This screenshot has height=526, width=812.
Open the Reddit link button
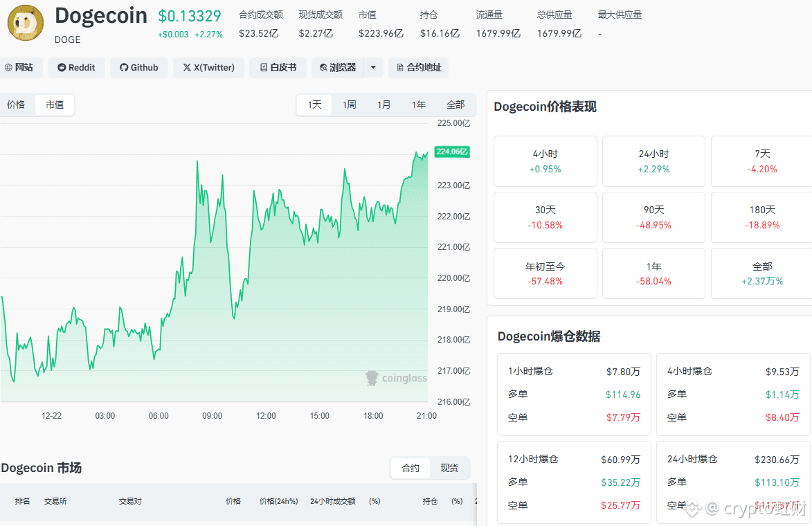pyautogui.click(x=76, y=67)
